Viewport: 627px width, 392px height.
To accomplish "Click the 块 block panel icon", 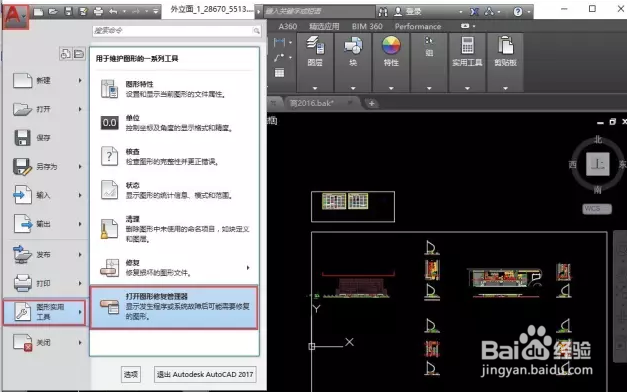I will pos(353,45).
